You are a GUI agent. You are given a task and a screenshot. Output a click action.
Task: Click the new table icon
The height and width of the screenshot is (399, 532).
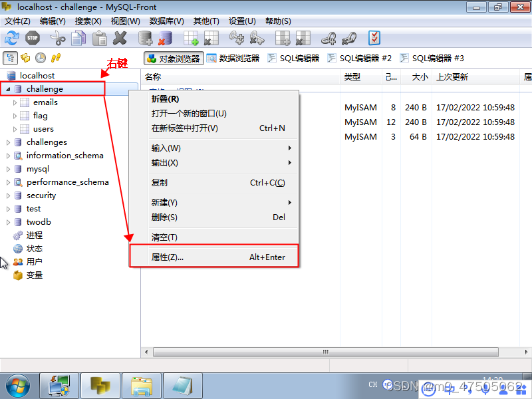(191, 38)
